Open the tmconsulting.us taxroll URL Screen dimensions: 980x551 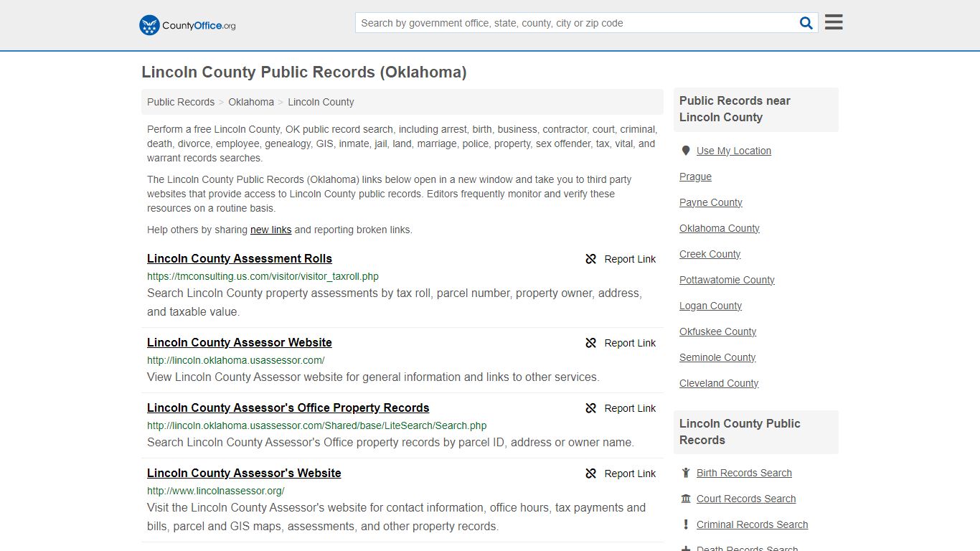(263, 276)
